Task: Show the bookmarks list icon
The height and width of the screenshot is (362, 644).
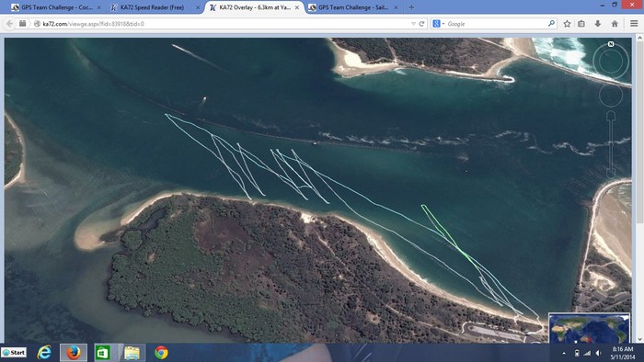Action: [x=581, y=24]
